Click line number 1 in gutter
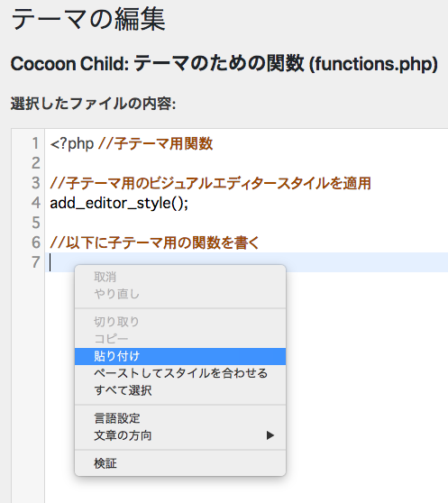This screenshot has width=448, height=503. coord(35,143)
